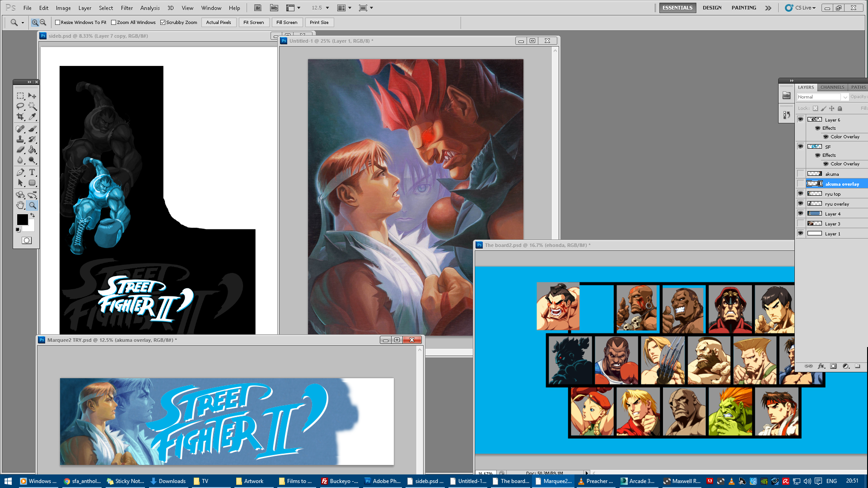Select the Brush tool

(32, 129)
